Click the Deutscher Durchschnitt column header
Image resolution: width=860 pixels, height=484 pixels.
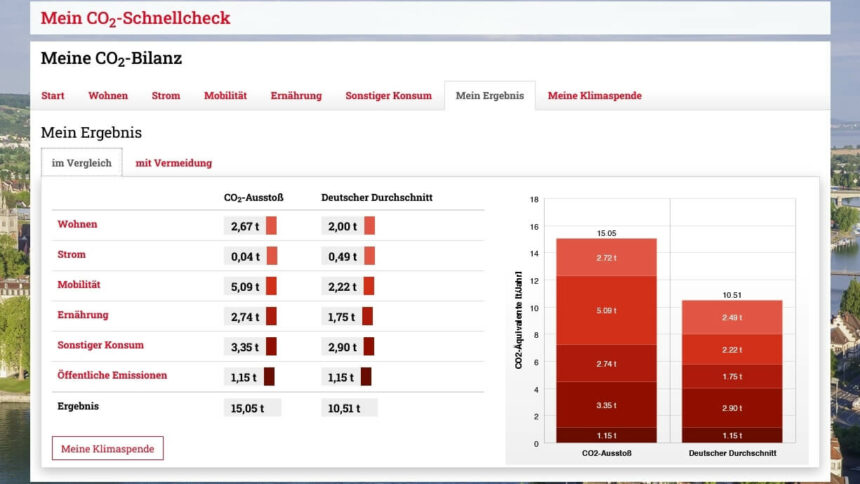pyautogui.click(x=377, y=197)
